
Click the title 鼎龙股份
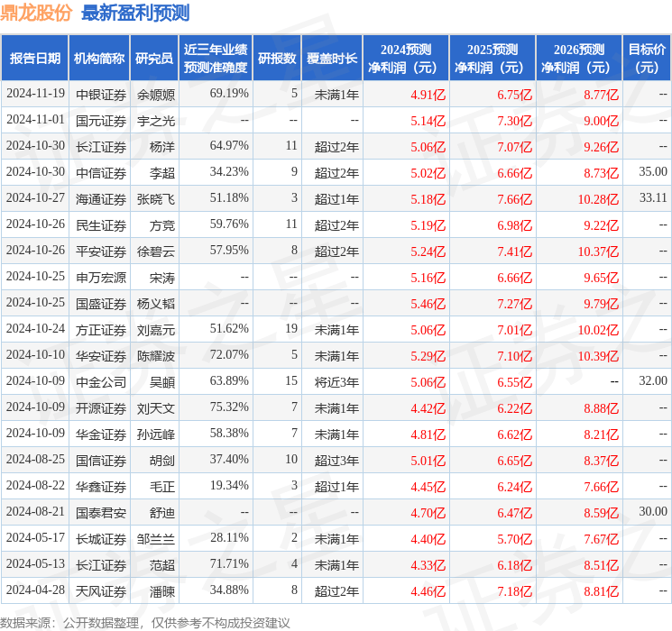pyautogui.click(x=36, y=13)
